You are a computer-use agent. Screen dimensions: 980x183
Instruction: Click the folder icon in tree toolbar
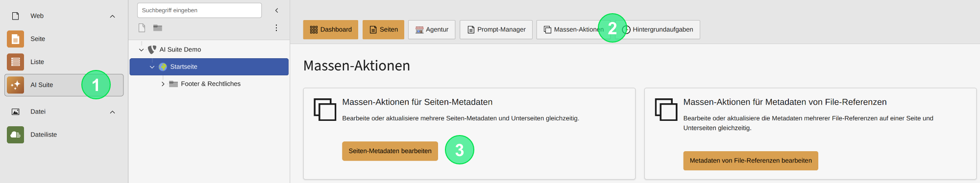(158, 28)
